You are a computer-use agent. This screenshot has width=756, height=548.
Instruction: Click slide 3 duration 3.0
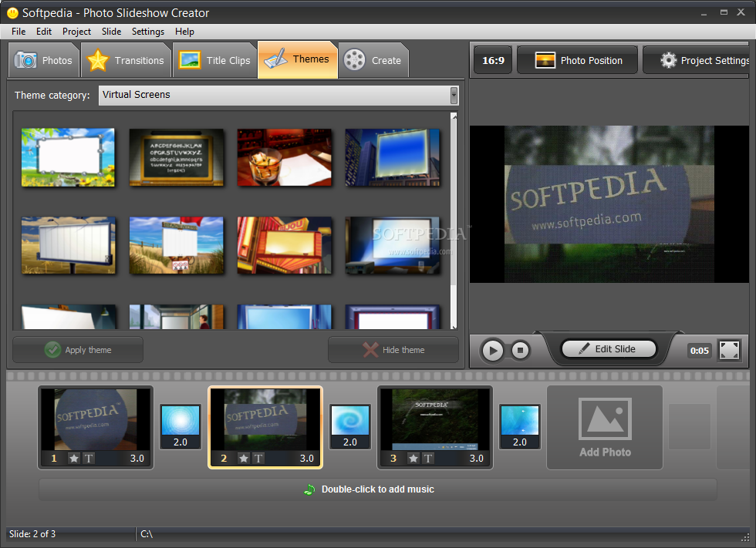[x=477, y=459]
